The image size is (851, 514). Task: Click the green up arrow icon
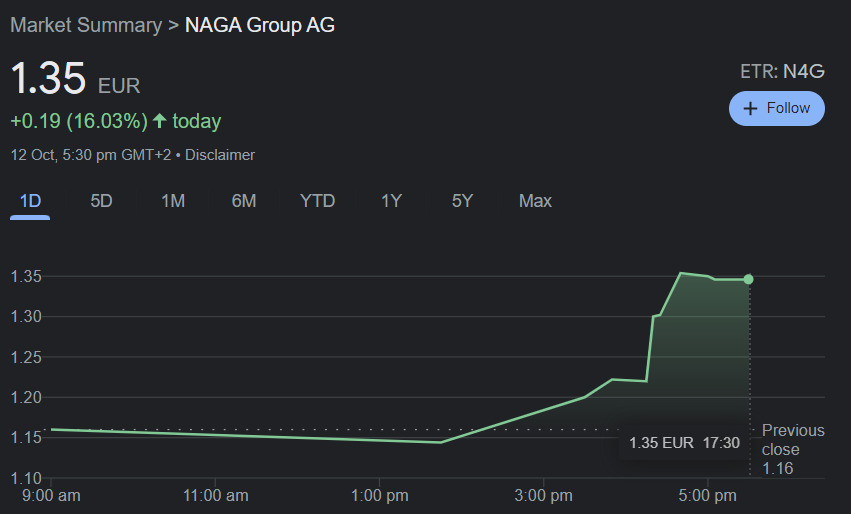(159, 120)
